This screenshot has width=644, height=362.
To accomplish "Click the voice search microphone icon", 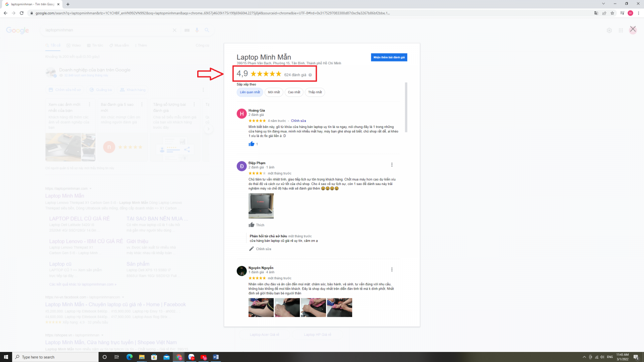I will [197, 30].
